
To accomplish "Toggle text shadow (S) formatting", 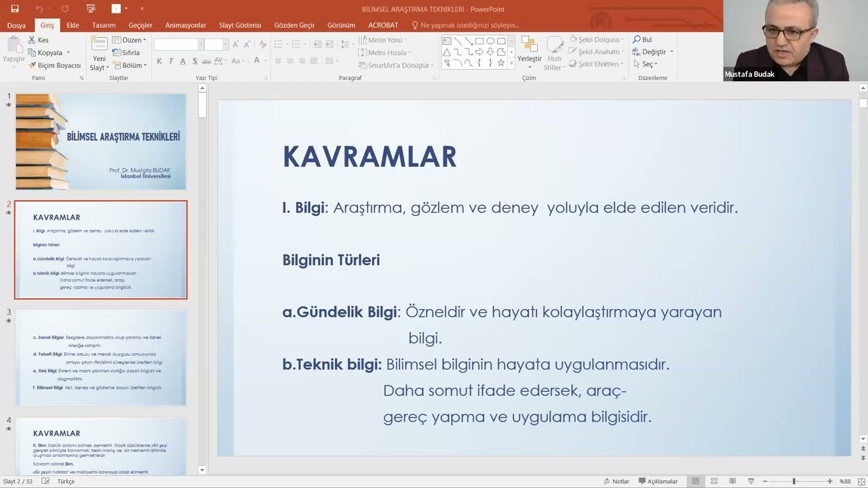I will coord(195,61).
